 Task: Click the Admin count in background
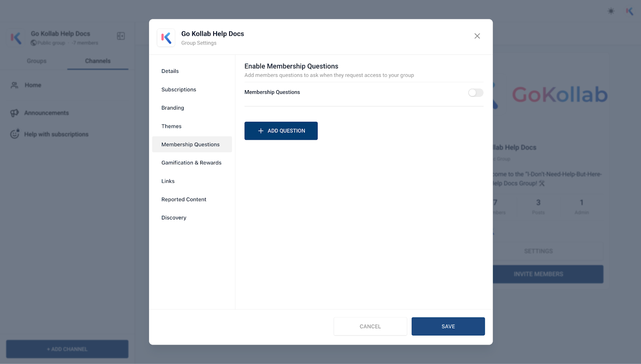coord(581,206)
